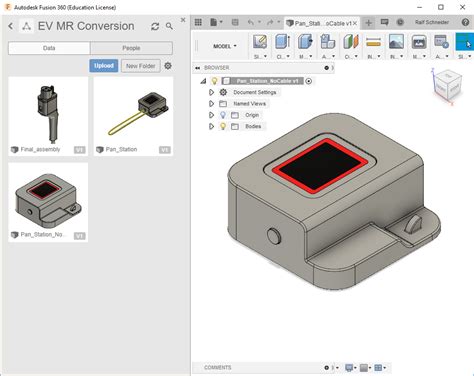Select the Add-Ins scripts icon
Viewport: 474px width, 376px height.
point(441,42)
